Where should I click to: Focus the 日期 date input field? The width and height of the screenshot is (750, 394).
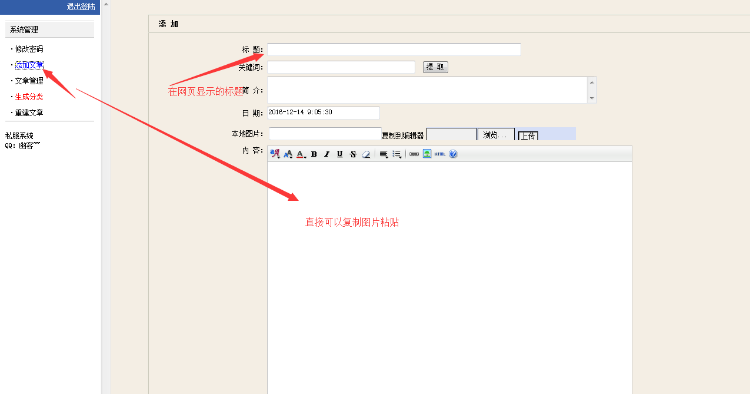(323, 113)
